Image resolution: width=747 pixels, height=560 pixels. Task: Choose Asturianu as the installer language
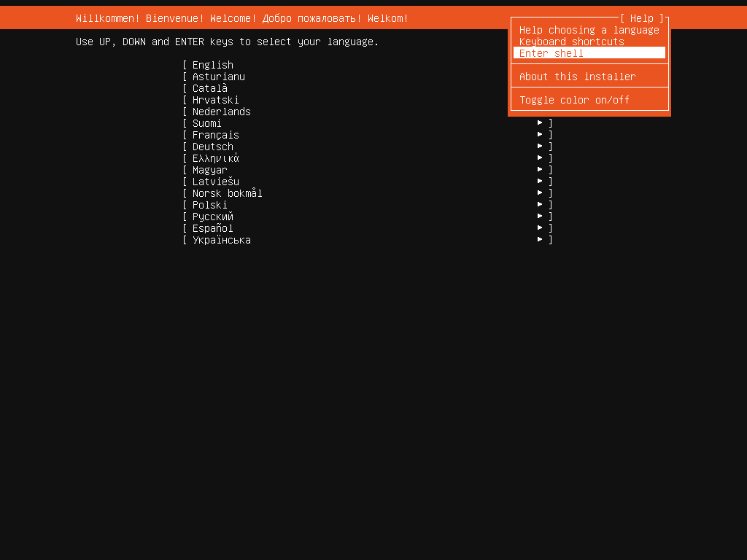(x=218, y=77)
